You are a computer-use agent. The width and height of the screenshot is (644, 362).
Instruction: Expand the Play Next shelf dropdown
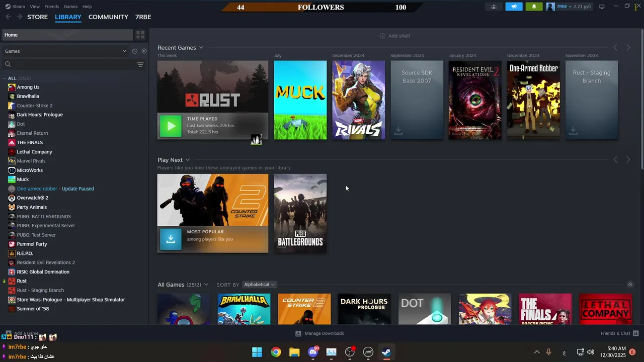187,160
